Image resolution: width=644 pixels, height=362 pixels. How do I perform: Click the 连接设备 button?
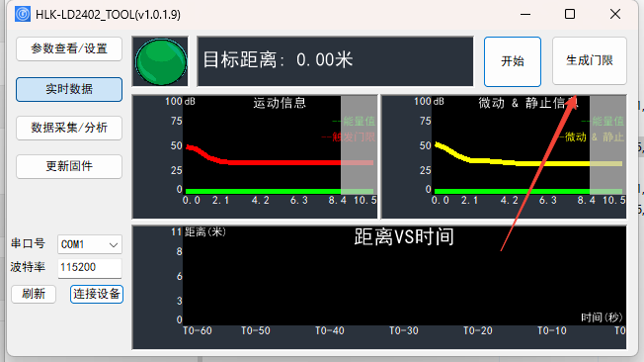[x=97, y=294]
